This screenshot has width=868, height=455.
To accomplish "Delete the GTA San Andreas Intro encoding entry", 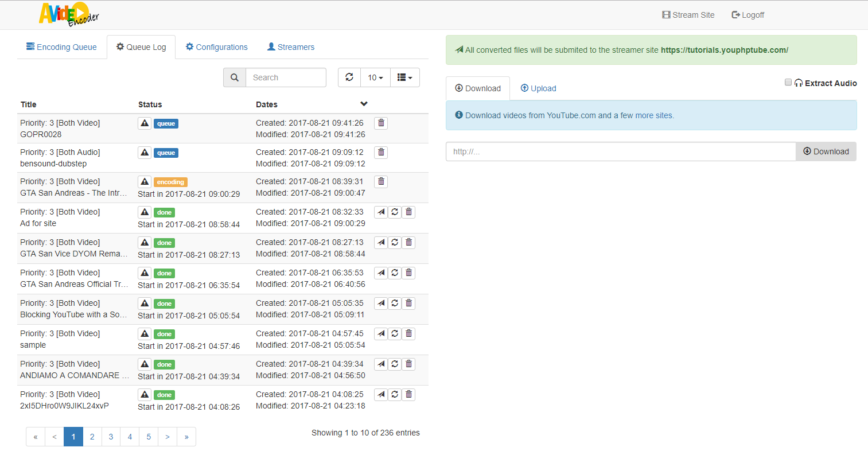I will click(381, 181).
